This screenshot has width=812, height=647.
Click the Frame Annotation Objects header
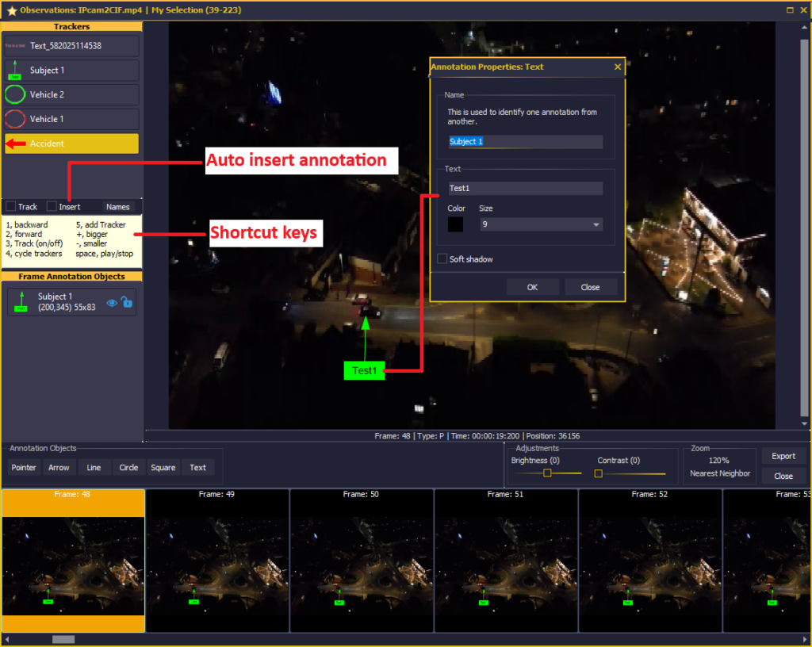click(71, 277)
